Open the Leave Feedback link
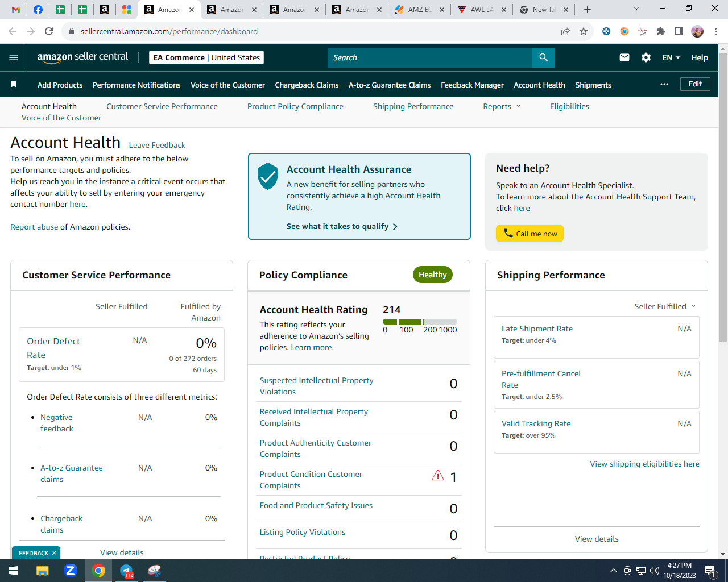 click(x=157, y=145)
